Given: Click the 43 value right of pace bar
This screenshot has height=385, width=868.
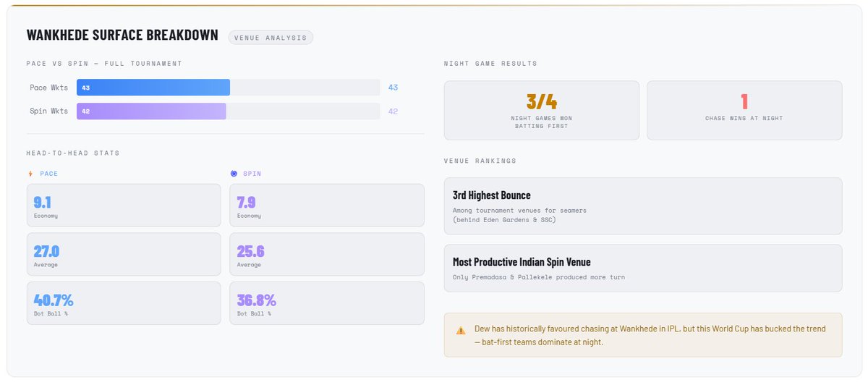Looking at the screenshot, I should pos(393,88).
